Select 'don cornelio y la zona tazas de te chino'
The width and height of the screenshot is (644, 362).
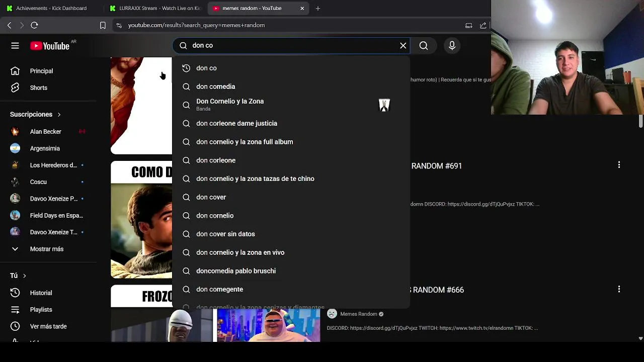pos(291,178)
